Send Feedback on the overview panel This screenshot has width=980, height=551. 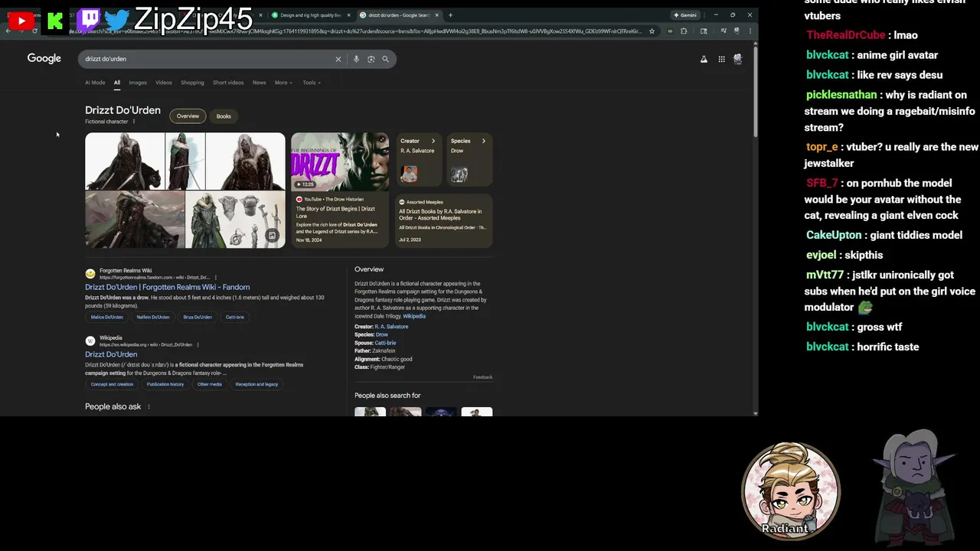(482, 377)
